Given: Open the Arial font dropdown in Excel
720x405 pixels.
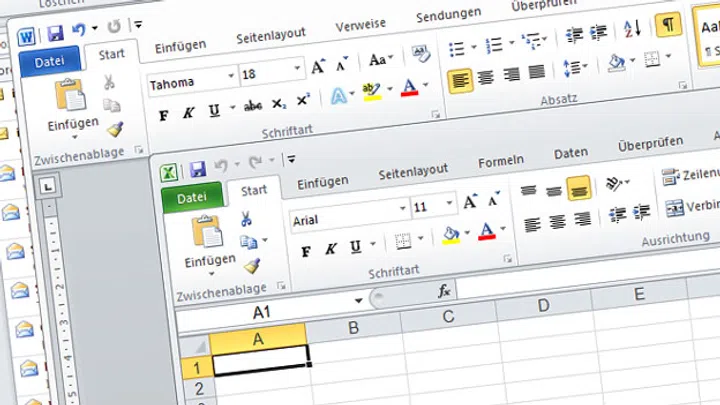Looking at the screenshot, I should coord(402,208).
